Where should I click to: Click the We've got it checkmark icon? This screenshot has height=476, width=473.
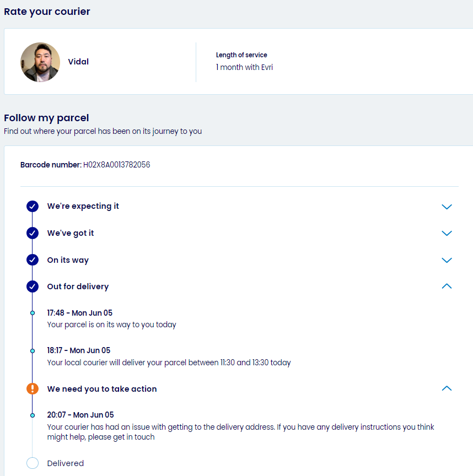(33, 233)
